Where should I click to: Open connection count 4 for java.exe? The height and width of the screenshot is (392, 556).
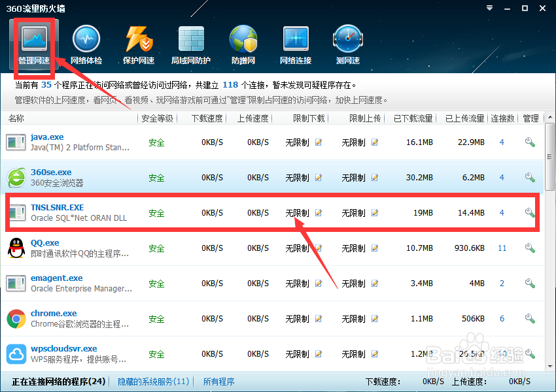click(x=502, y=142)
